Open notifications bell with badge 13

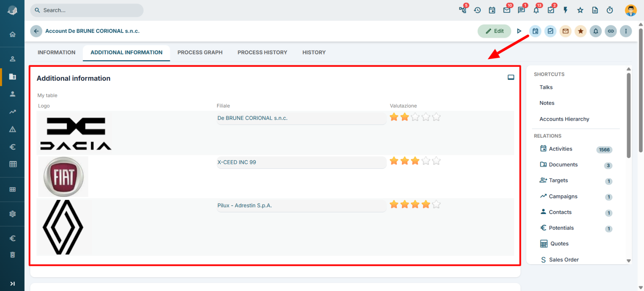click(536, 10)
